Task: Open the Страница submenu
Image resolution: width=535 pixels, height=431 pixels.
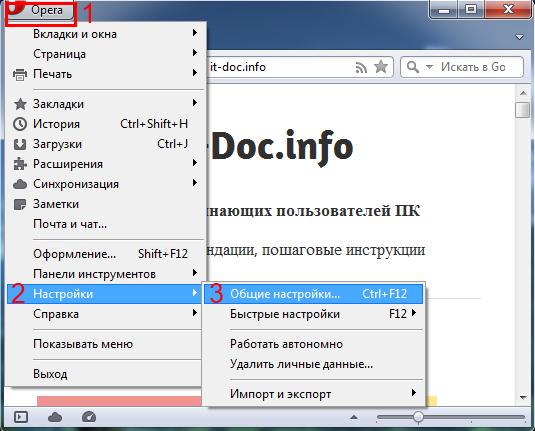Action: [x=106, y=54]
